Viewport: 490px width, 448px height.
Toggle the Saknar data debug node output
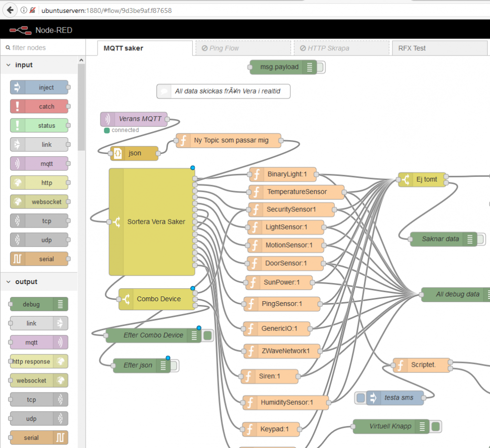tap(481, 240)
